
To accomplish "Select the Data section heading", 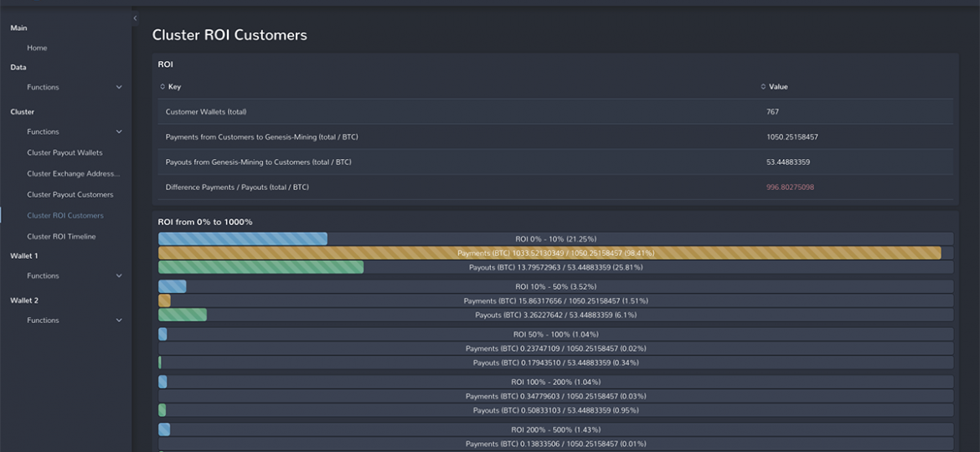I will click(18, 68).
